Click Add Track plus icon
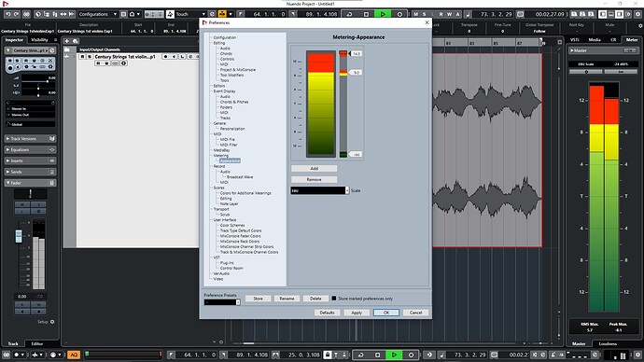644x362 pixels. pyautogui.click(x=66, y=41)
